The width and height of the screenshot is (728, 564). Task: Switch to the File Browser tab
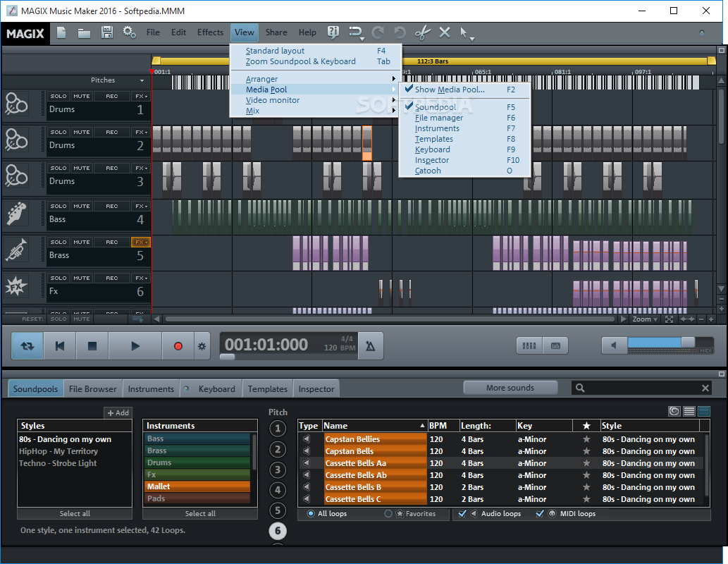(93, 389)
